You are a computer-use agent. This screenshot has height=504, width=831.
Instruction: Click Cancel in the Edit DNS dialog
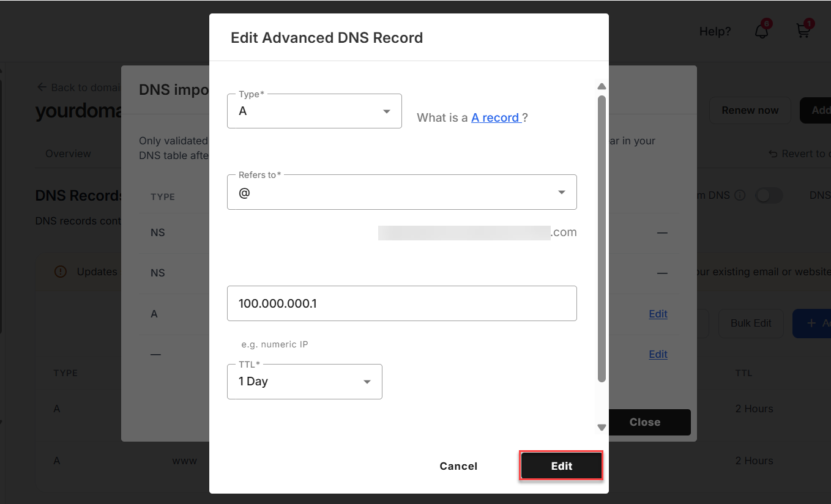click(x=458, y=466)
